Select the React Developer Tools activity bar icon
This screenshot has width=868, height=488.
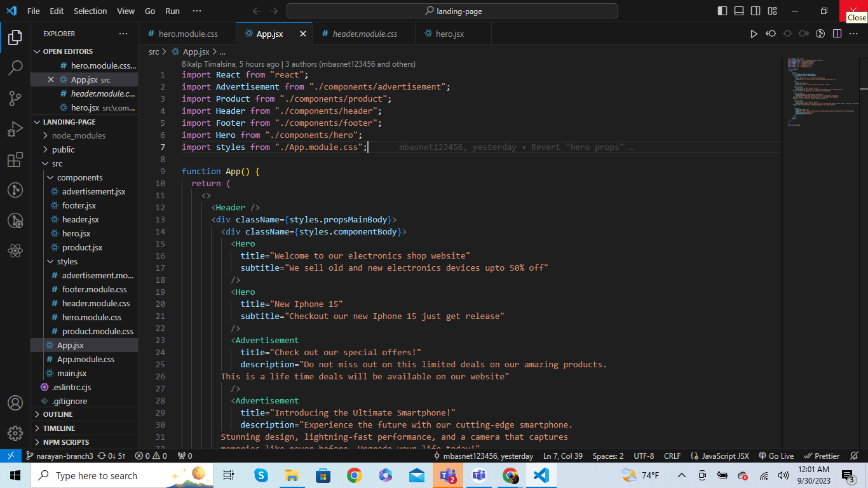pyautogui.click(x=15, y=250)
